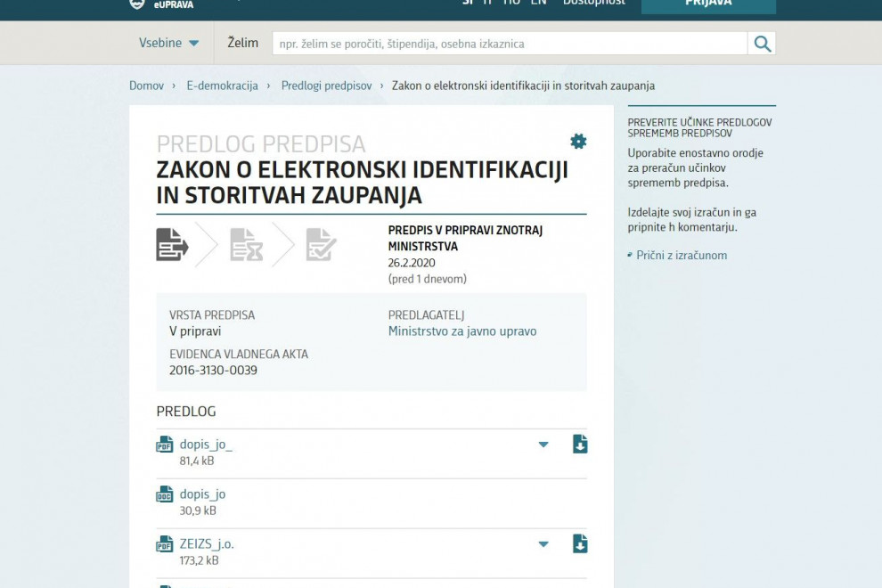Screen dimensions: 882x588
Task: Click the '173,2 kB' file size
Action: tap(200, 560)
